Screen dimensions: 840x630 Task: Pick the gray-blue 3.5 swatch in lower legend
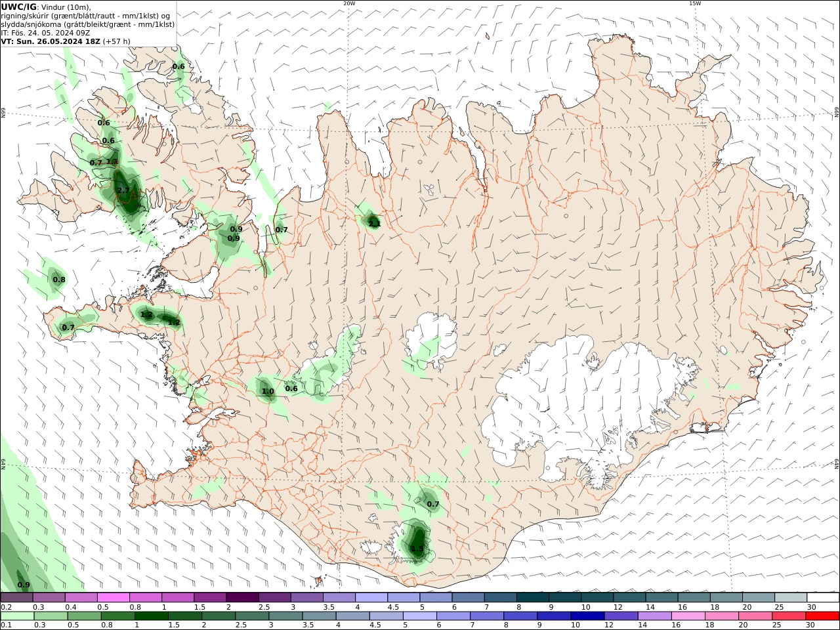pyautogui.click(x=319, y=616)
